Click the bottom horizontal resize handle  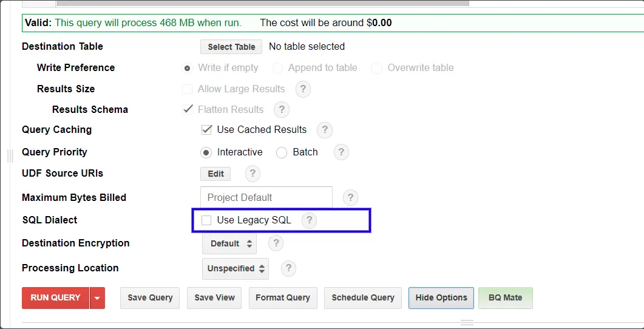(x=467, y=323)
